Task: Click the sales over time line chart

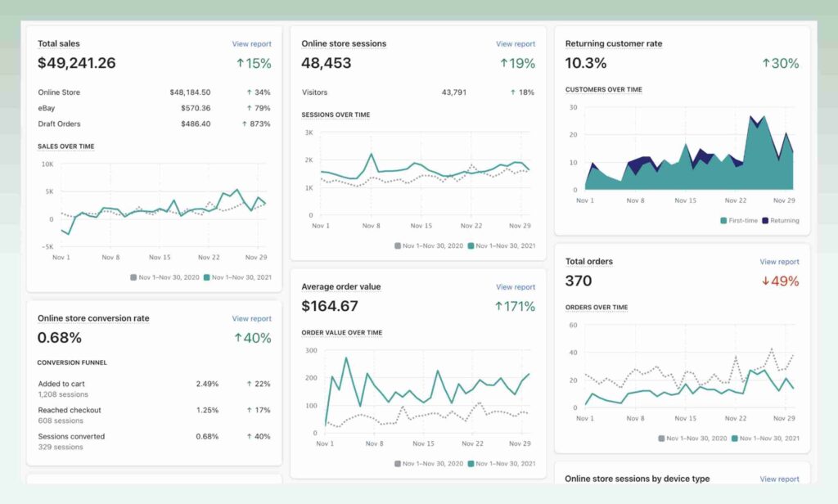Action: (163, 205)
